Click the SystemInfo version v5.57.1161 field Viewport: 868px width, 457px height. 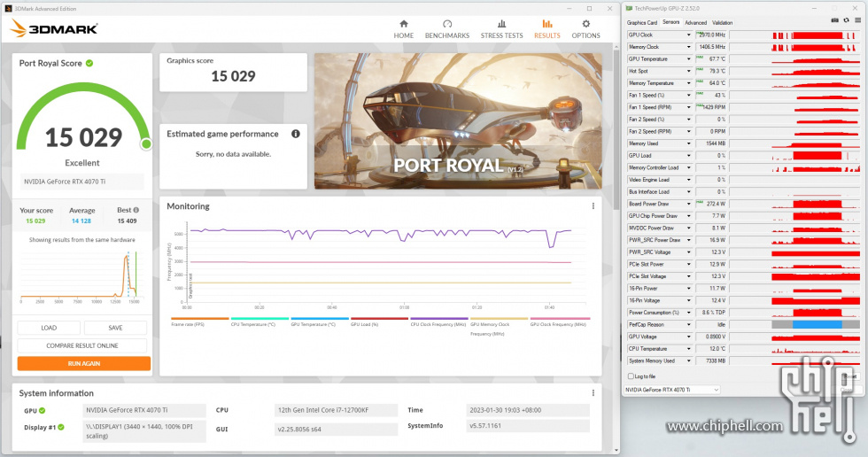(x=528, y=425)
